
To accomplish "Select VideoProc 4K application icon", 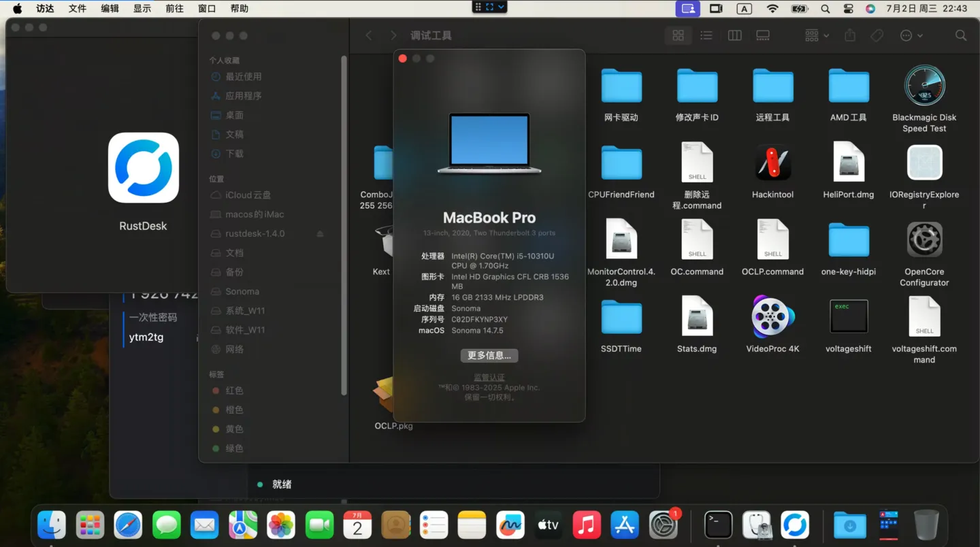I will click(772, 317).
